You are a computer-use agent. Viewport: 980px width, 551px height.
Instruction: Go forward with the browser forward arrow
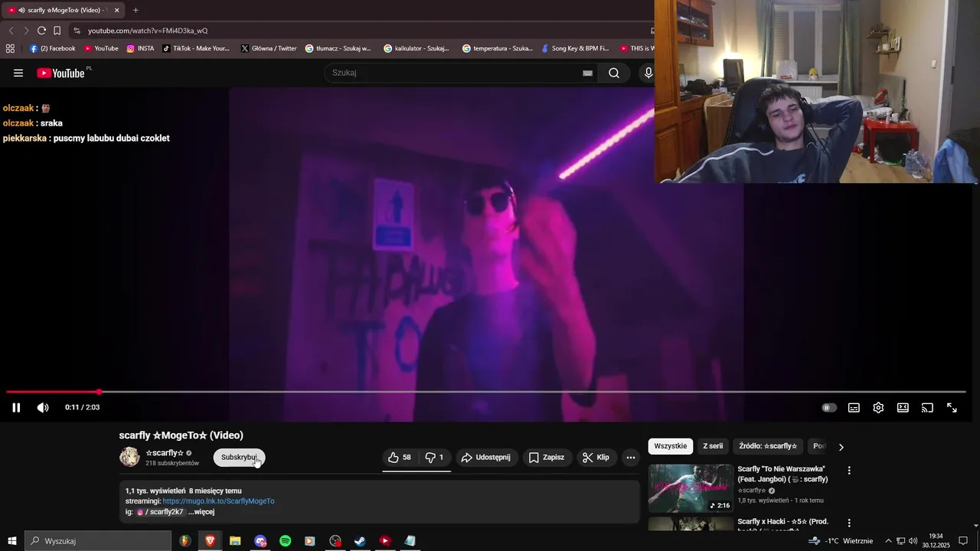[x=26, y=31]
